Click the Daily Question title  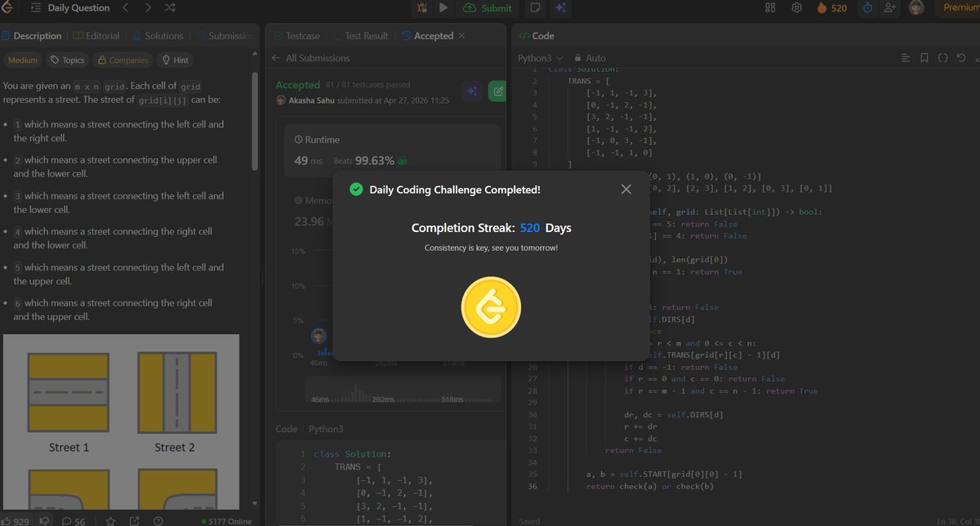[x=78, y=8]
